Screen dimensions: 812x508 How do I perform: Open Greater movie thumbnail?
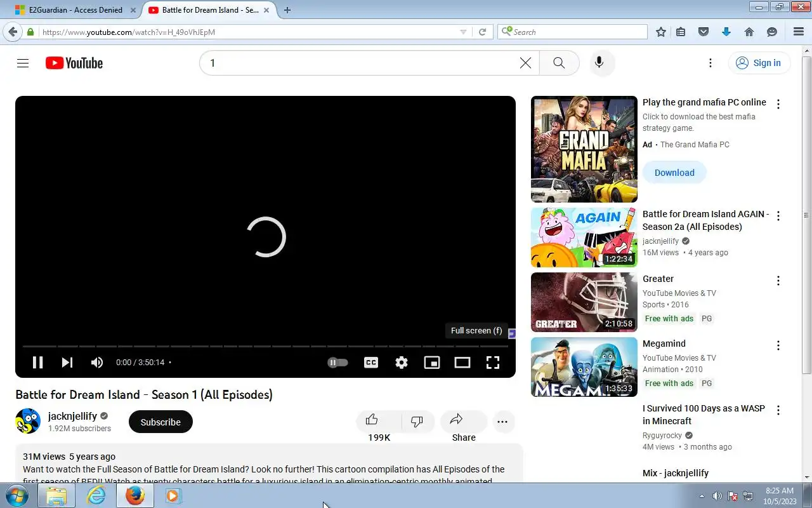point(584,302)
